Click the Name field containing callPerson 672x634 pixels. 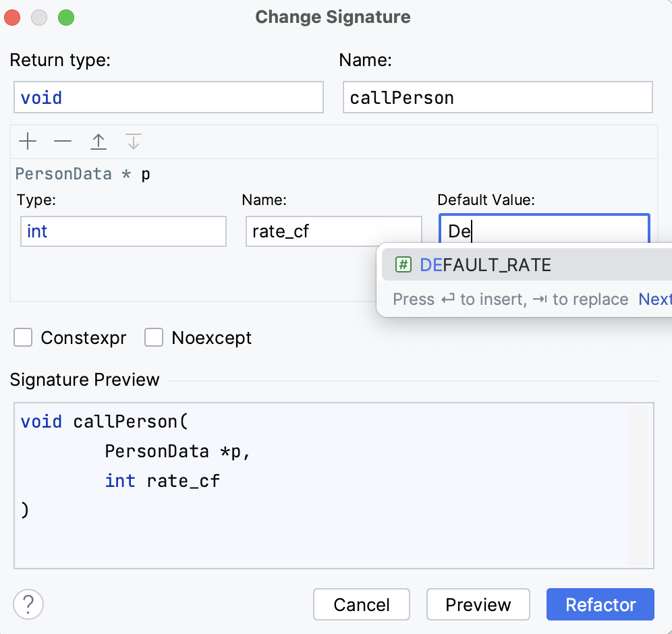(x=498, y=96)
